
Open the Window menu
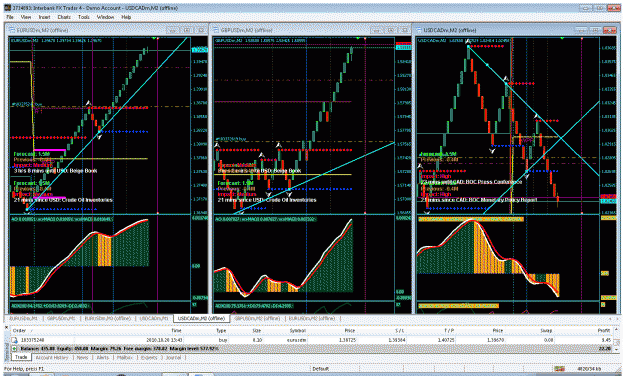click(106, 17)
